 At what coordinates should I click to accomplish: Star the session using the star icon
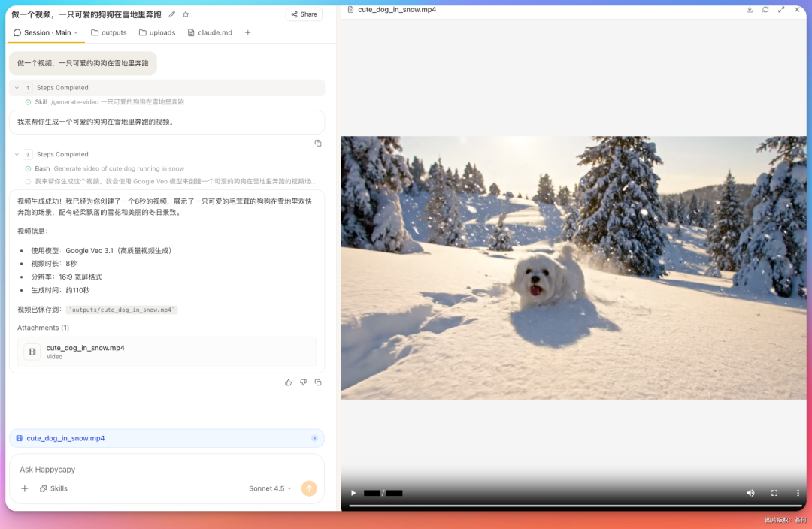point(186,14)
